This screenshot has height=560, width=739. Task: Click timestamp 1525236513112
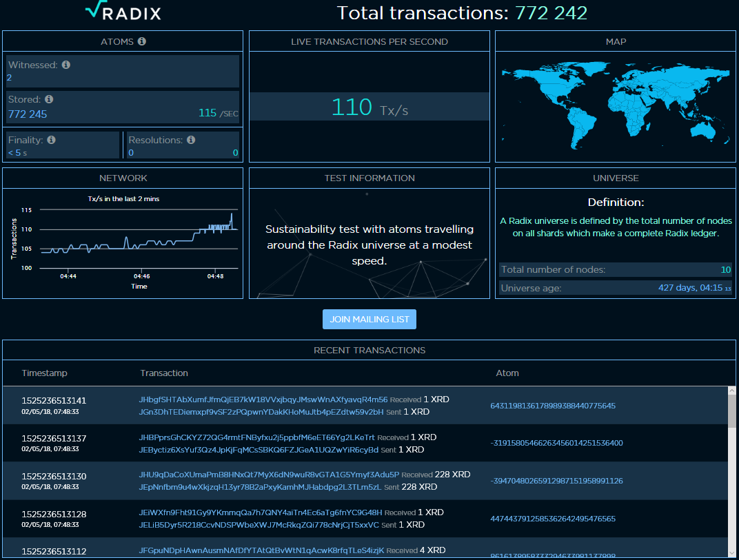54,552
